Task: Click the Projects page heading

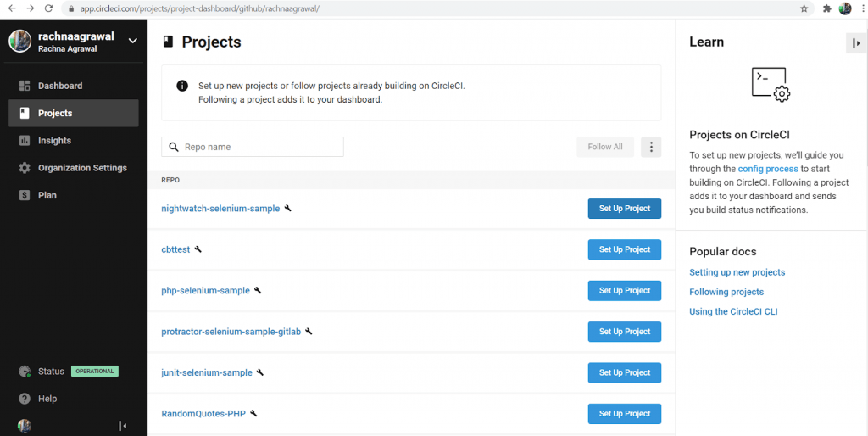Action: pos(211,42)
